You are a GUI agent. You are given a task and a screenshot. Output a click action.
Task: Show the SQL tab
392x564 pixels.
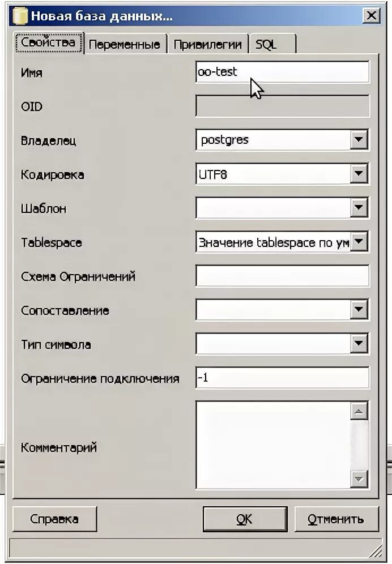272,44
